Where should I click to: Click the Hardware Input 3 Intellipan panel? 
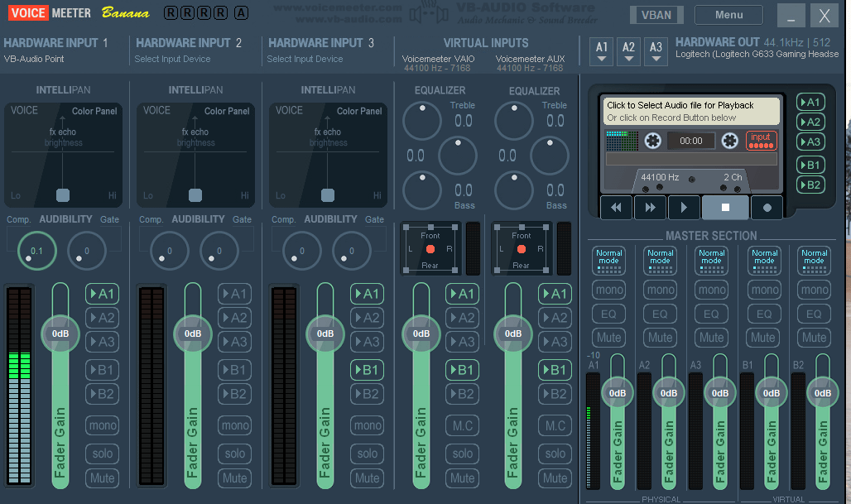[328, 155]
